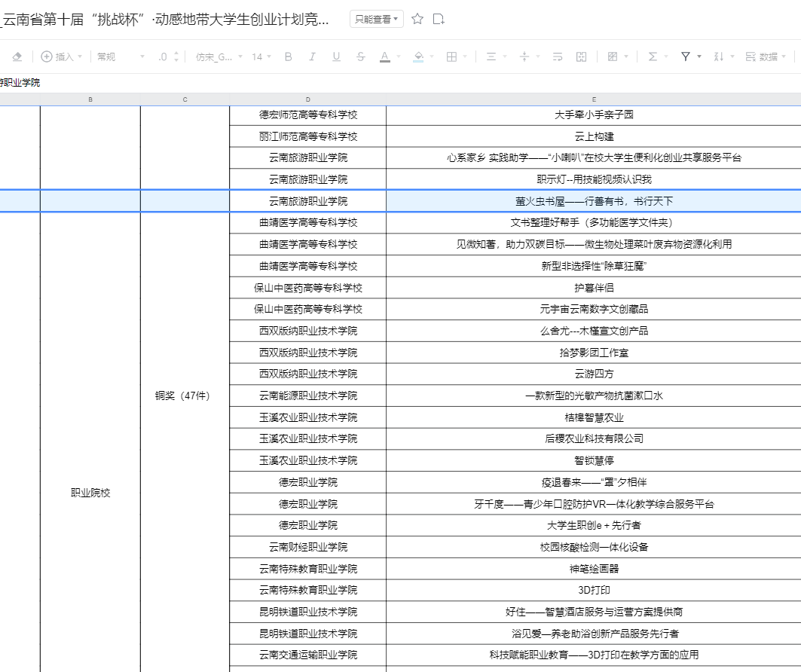This screenshot has width=801, height=672.
Task: Open the sum formula tool
Action: coord(653,57)
